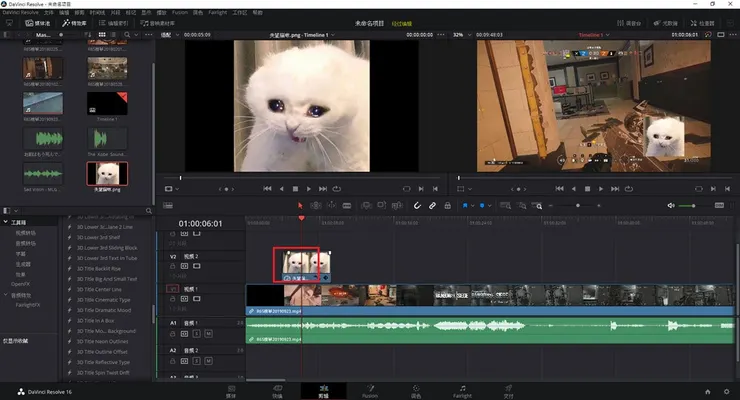Adjust the timeline zoom slider

pos(580,205)
